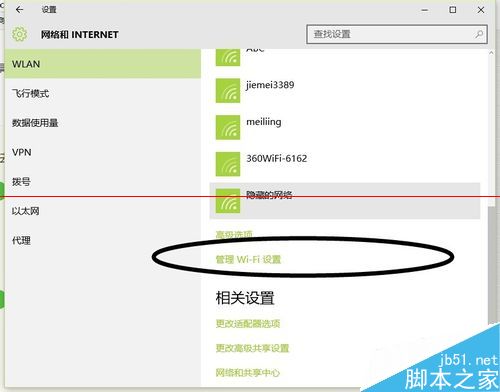Select the WLAN tab in sidebar
This screenshot has width=500, height=392.
103,64
